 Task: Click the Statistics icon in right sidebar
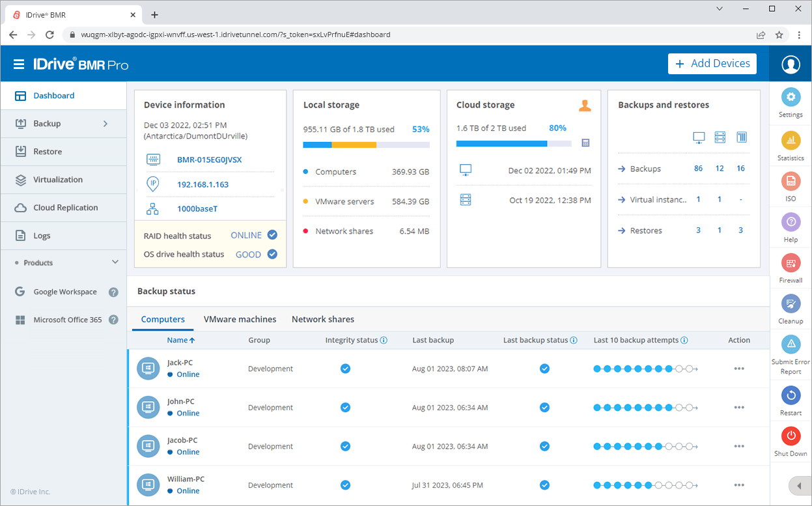click(790, 140)
